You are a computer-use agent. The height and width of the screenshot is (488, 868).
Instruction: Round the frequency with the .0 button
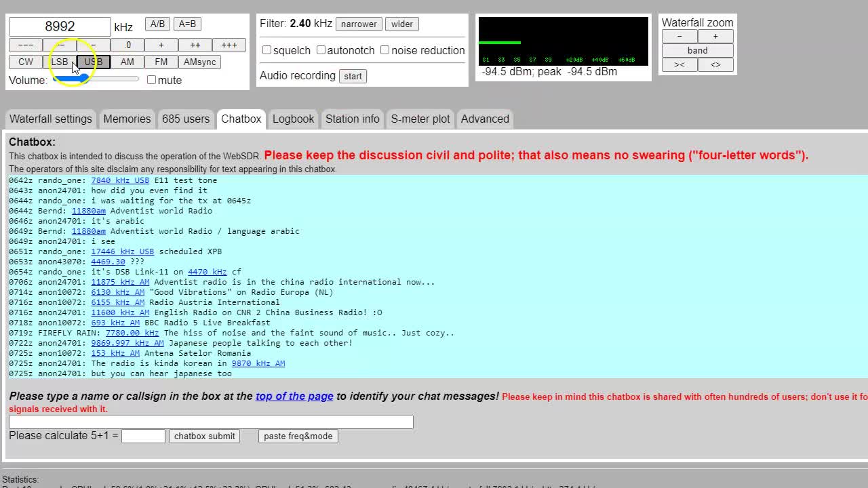tap(127, 45)
